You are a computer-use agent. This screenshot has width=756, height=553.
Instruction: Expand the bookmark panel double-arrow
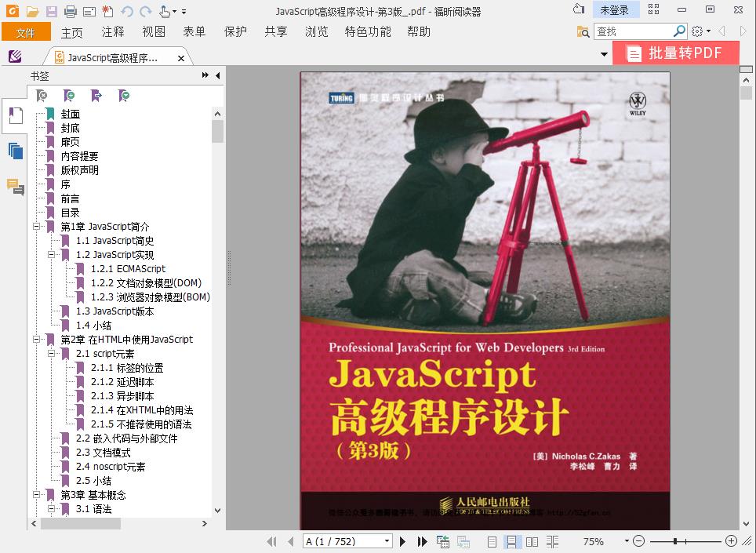pos(205,75)
